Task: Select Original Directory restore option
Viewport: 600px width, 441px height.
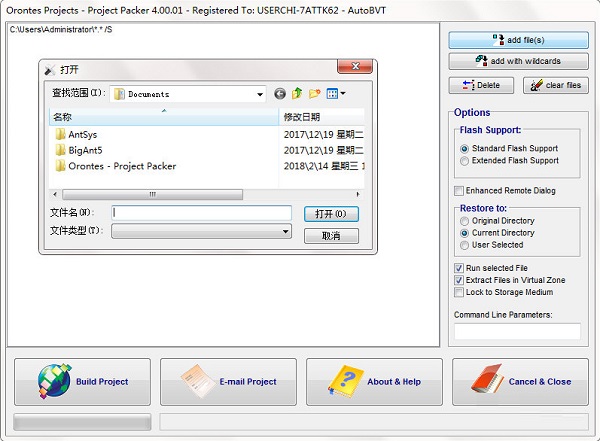Action: click(x=465, y=221)
